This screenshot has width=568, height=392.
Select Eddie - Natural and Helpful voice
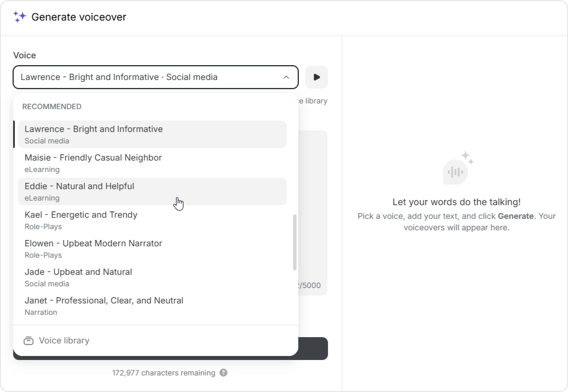coord(152,191)
